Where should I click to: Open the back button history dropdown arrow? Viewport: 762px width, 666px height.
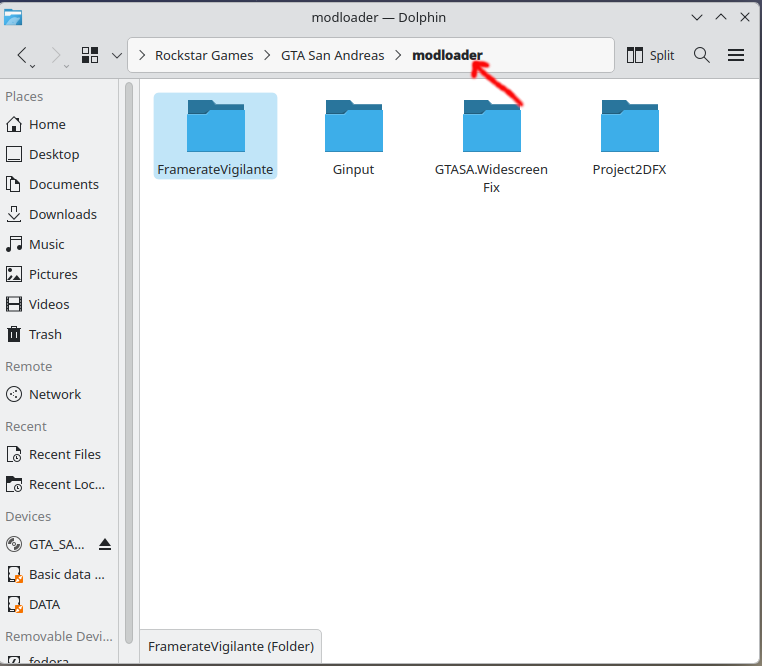[33, 66]
